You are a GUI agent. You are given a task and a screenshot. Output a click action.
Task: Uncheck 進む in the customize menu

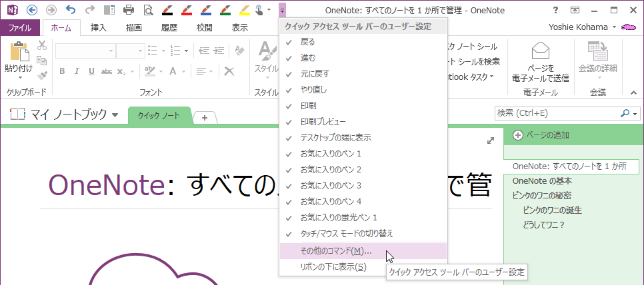[363, 58]
